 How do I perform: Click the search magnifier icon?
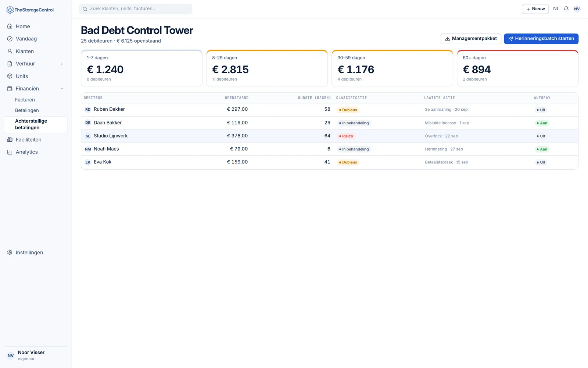85,9
